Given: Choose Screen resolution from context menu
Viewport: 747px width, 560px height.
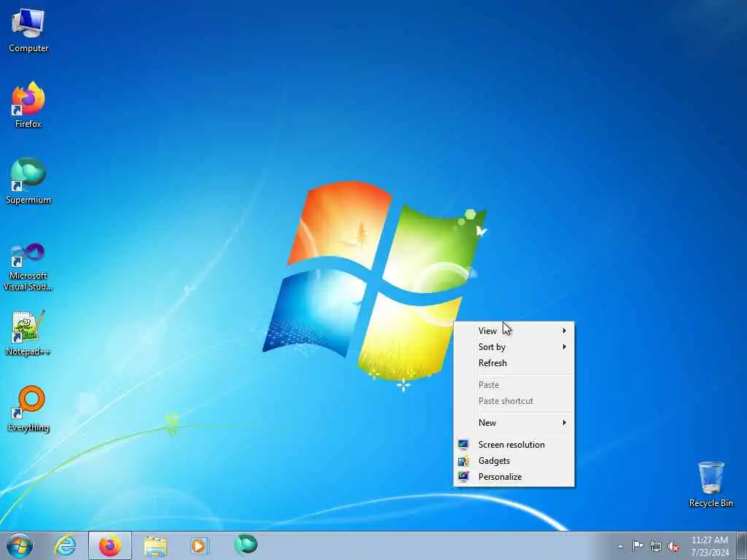Looking at the screenshot, I should pos(514,444).
